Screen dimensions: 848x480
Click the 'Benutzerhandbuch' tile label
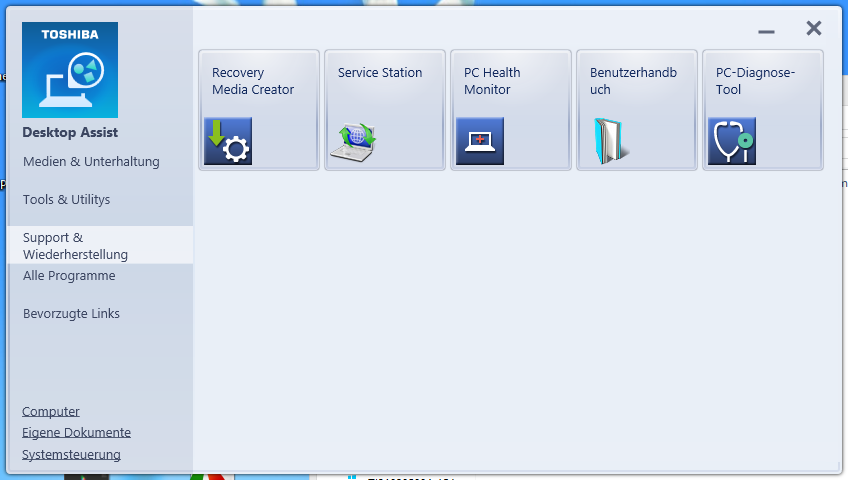point(633,81)
